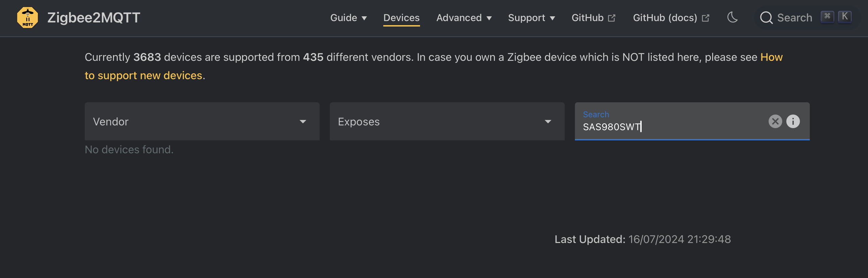Click the command key shortcut badge
Viewport: 868px width, 278px height.
tap(827, 17)
